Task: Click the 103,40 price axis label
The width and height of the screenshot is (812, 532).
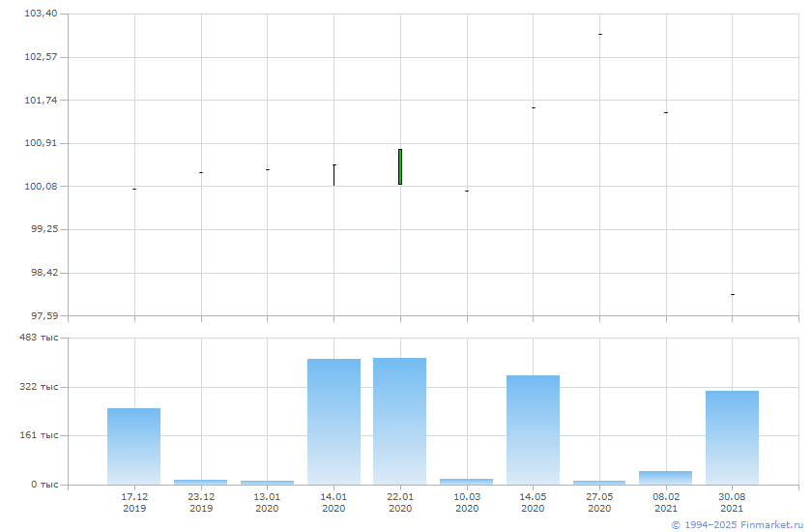Action: coord(41,14)
